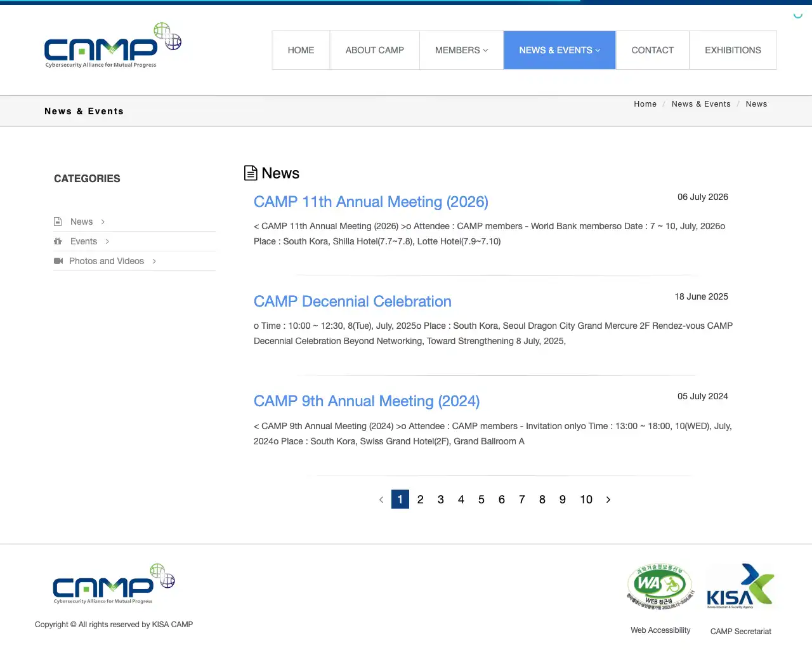Click the News category document icon

pyautogui.click(x=58, y=222)
